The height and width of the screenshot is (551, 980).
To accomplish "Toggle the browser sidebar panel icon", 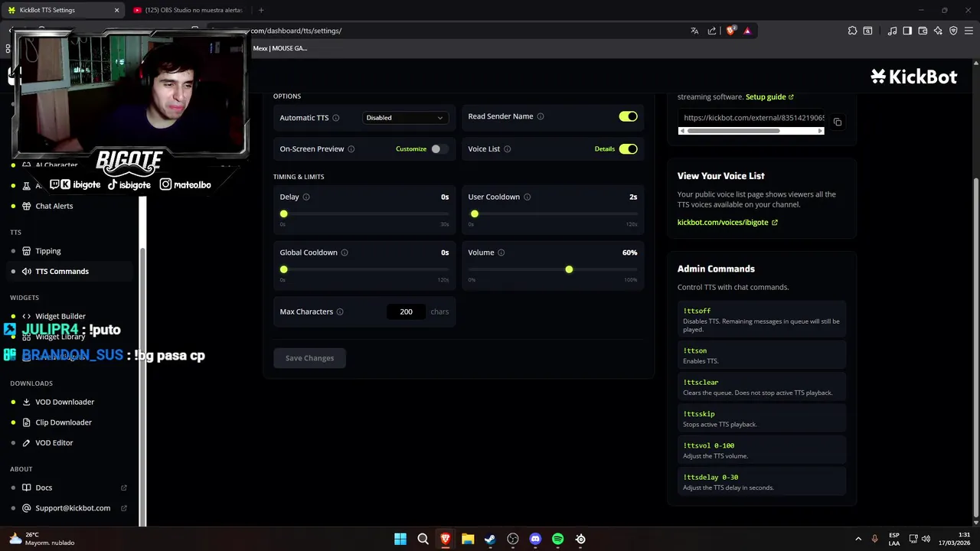I will [907, 31].
